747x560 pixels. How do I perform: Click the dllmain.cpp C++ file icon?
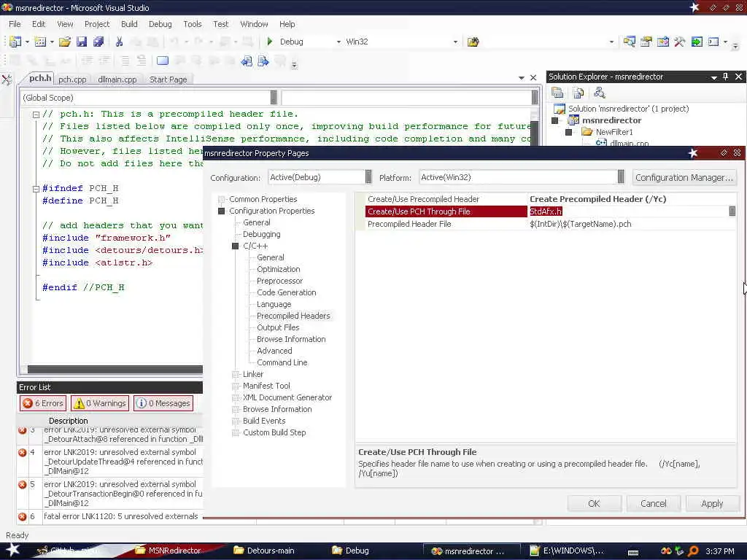point(601,143)
